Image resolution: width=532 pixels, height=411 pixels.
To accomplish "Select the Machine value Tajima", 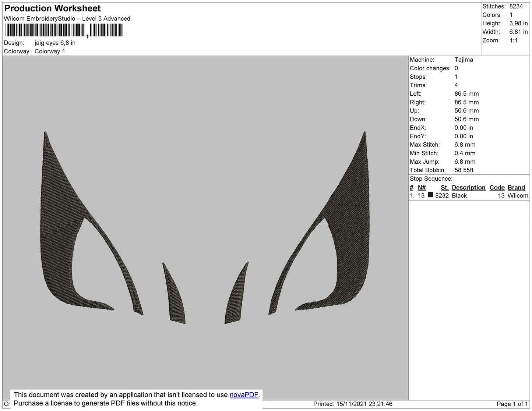I will coord(464,60).
